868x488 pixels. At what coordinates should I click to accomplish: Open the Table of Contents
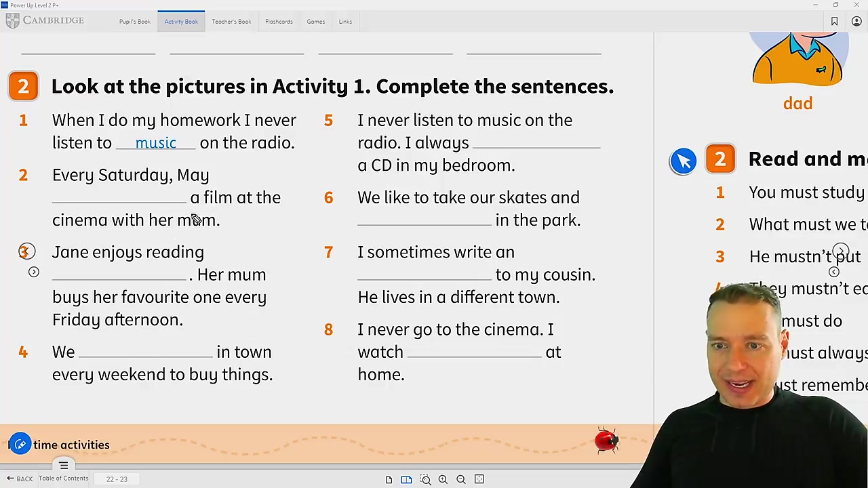63,479
